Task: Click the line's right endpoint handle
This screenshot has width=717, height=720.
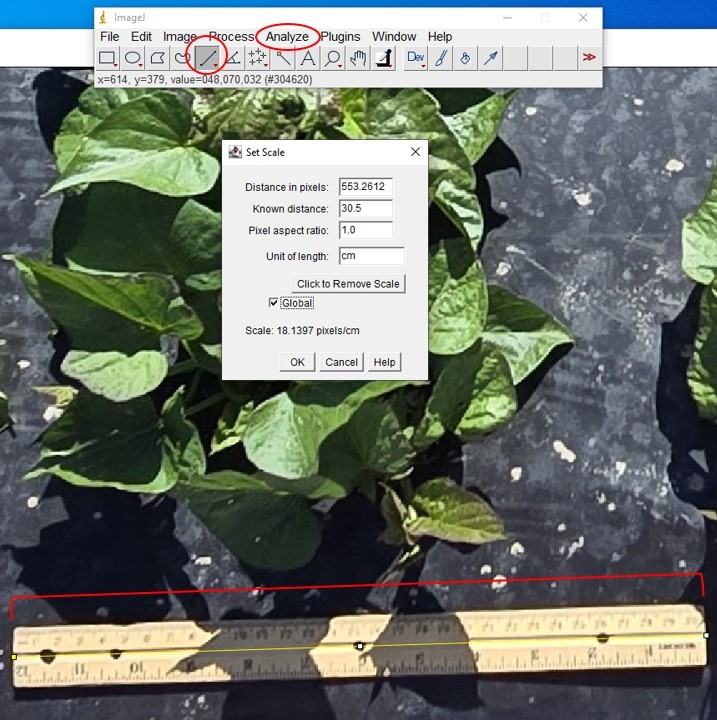Action: [706, 636]
